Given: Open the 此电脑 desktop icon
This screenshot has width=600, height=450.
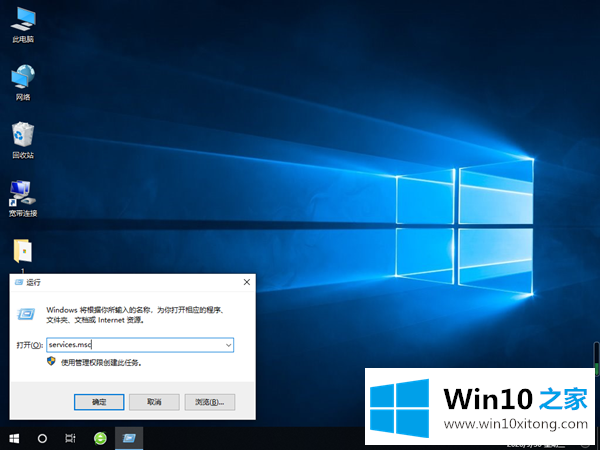Looking at the screenshot, I should [x=23, y=24].
